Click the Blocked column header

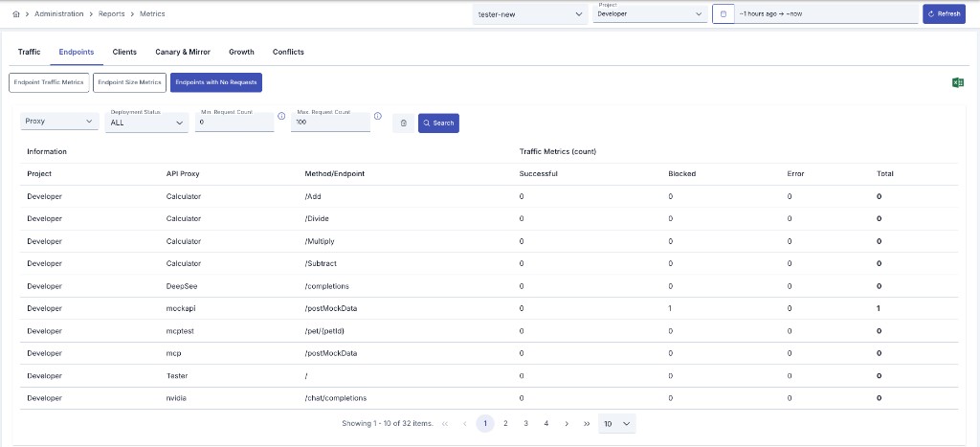point(681,174)
